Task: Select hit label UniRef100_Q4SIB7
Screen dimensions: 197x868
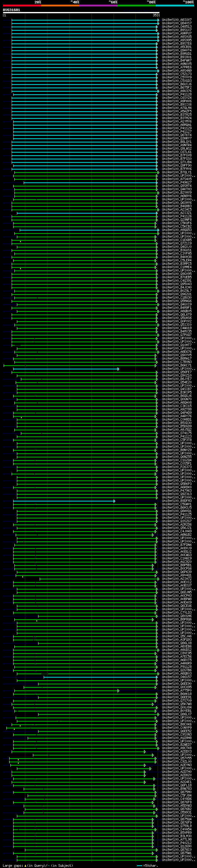Action: coord(177,389)
